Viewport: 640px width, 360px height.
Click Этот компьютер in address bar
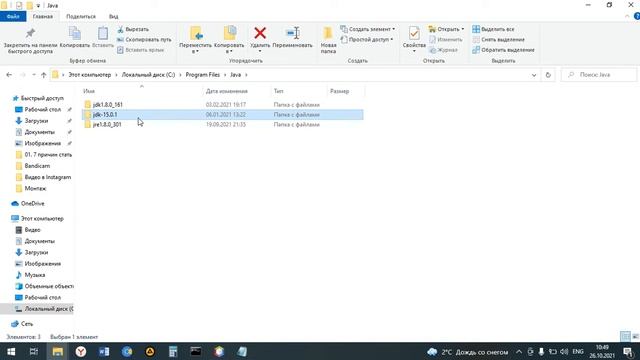click(89, 75)
